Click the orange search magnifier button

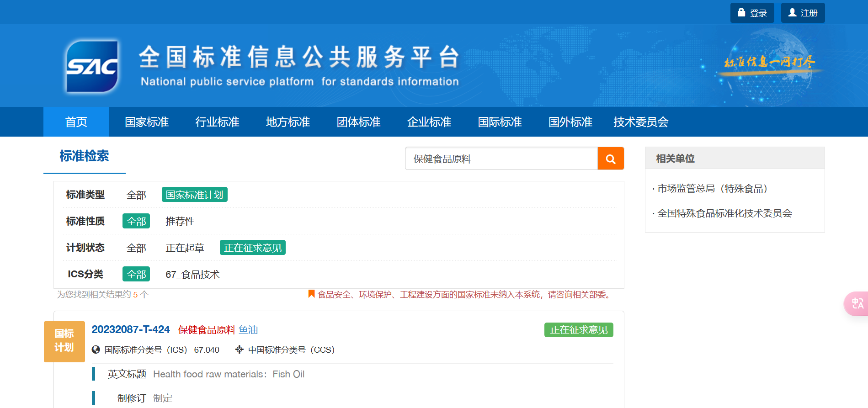[x=610, y=159]
